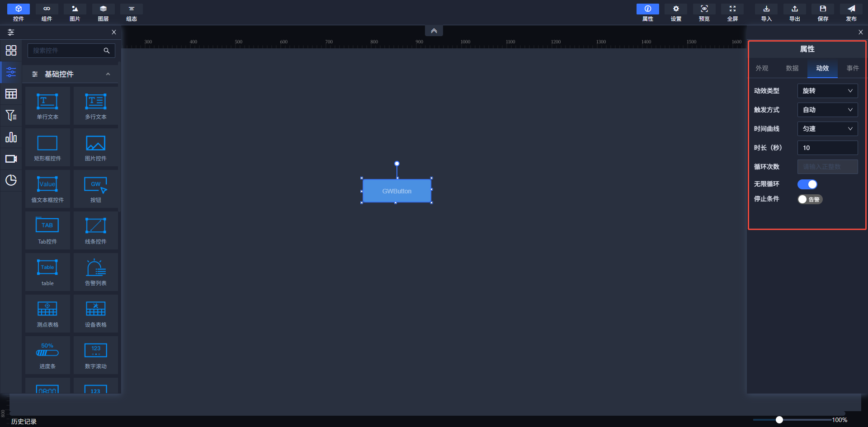This screenshot has height=427, width=868.
Task: Toggle the 属性 properties toolbar button
Action: tap(648, 13)
